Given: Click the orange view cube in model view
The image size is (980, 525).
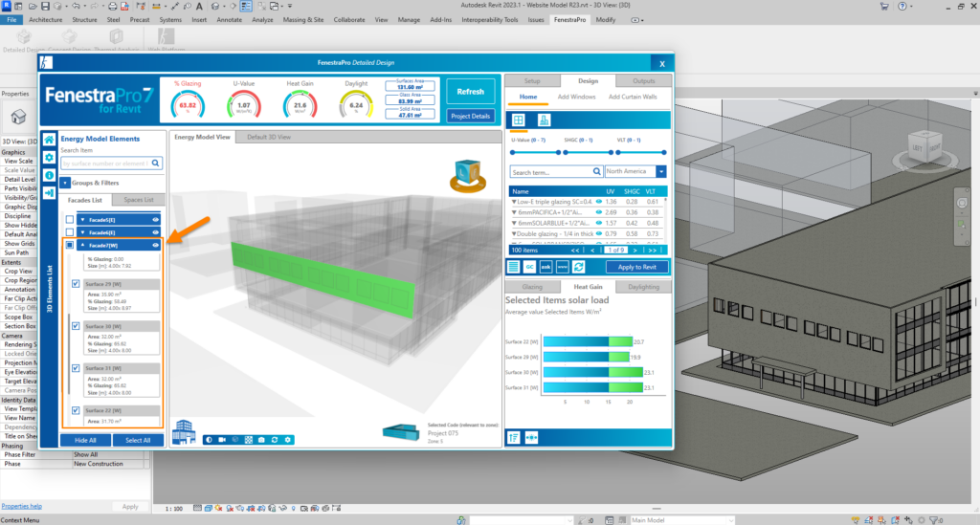Looking at the screenshot, I should click(x=467, y=175).
